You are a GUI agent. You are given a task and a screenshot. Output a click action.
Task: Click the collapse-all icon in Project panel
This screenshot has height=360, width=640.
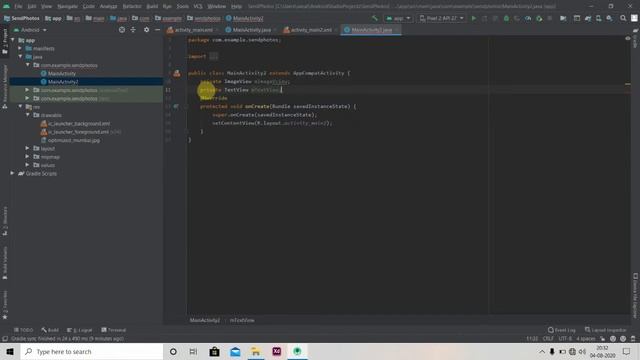pos(133,30)
